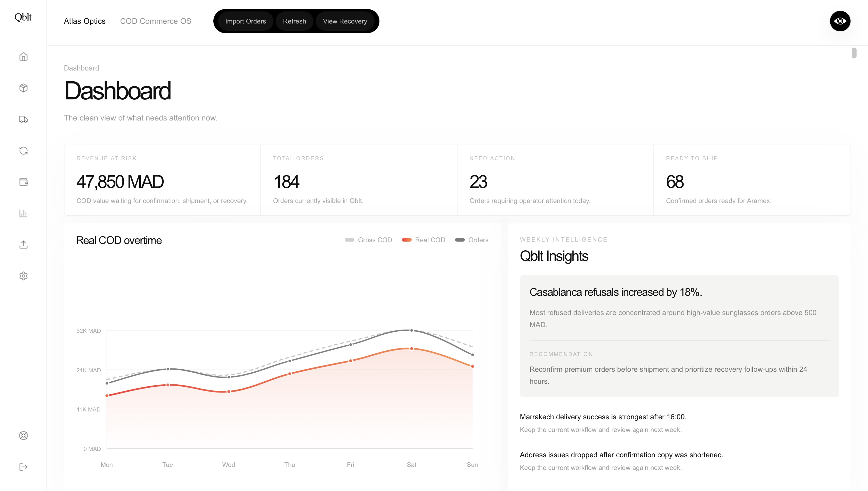Open the Wallet icon in sidebar
868x491 pixels.
(x=23, y=182)
